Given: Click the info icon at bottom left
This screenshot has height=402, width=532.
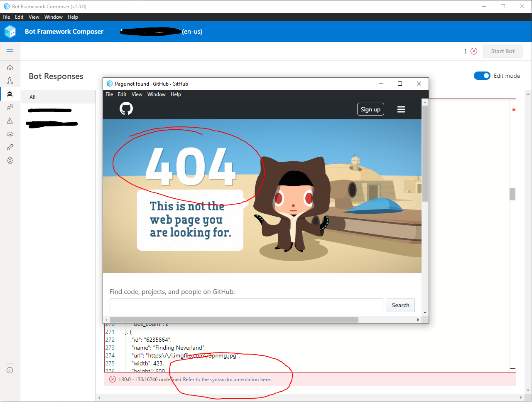Looking at the screenshot, I should 10,370.
